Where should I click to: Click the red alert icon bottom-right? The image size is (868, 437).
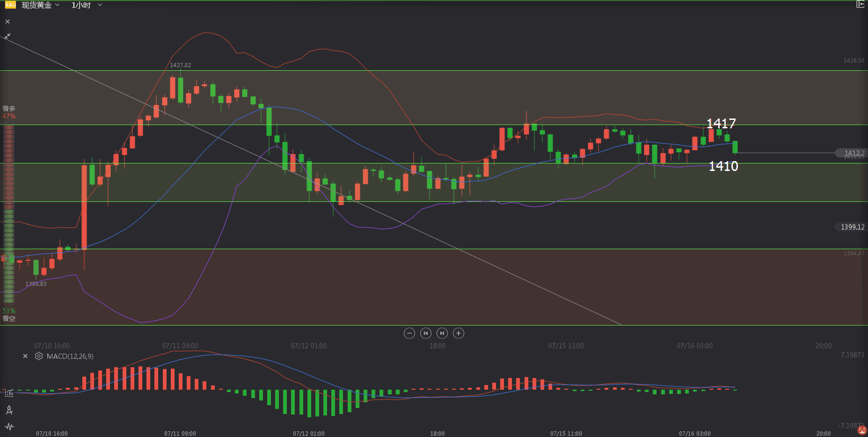862,430
